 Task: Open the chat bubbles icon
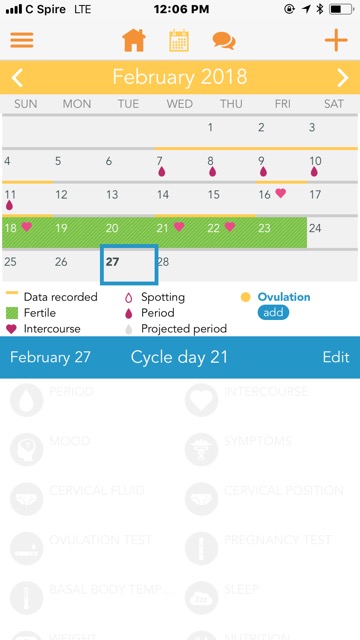click(x=224, y=41)
